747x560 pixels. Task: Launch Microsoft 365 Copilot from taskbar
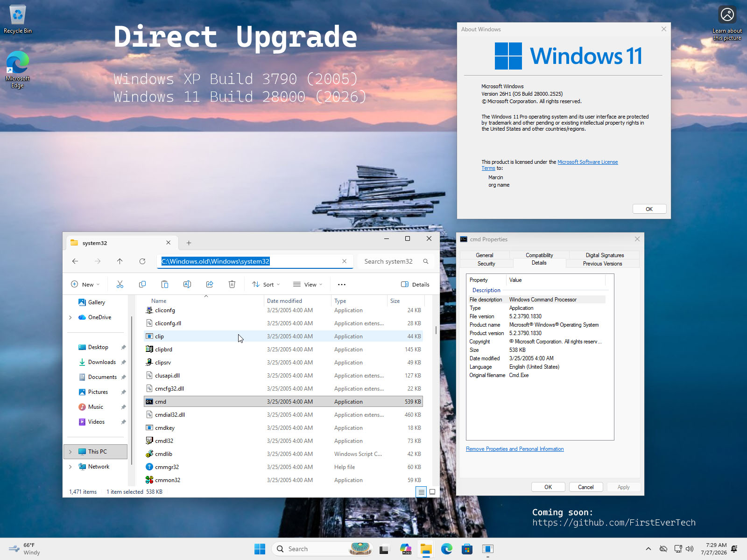(x=406, y=549)
